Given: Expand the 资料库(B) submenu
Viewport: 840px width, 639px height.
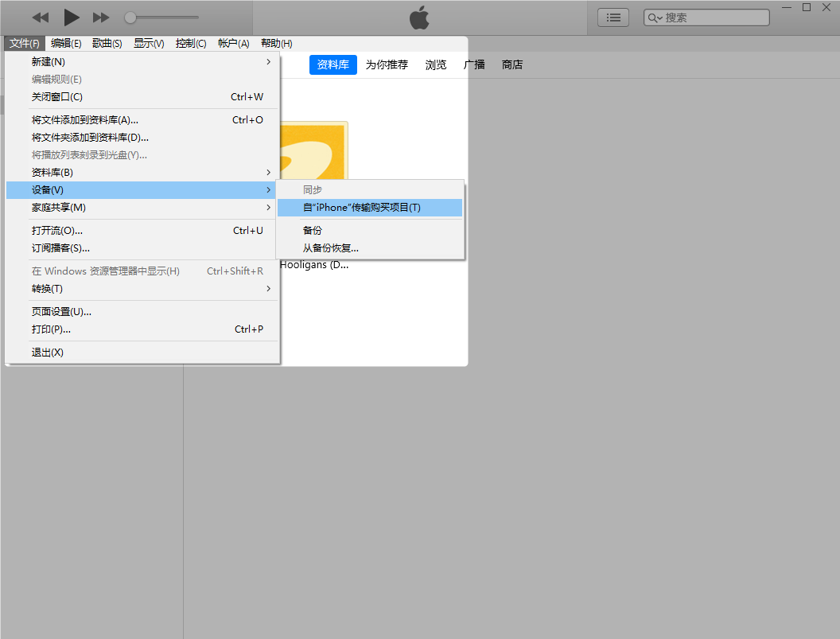Looking at the screenshot, I should (142, 173).
